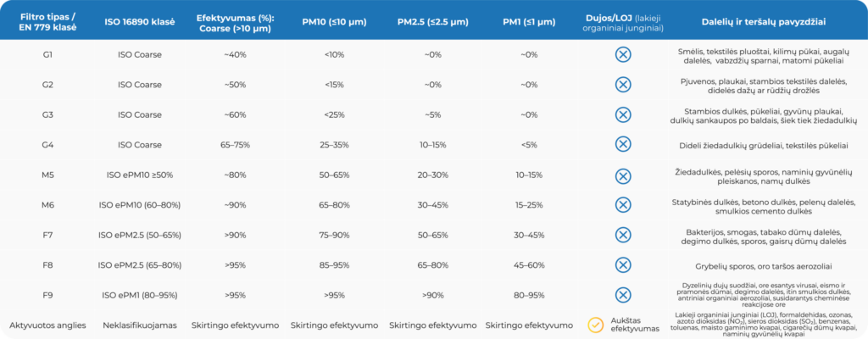The height and width of the screenshot is (339, 868).
Task: Click the X icon in the G1 row
Action: tap(623, 54)
